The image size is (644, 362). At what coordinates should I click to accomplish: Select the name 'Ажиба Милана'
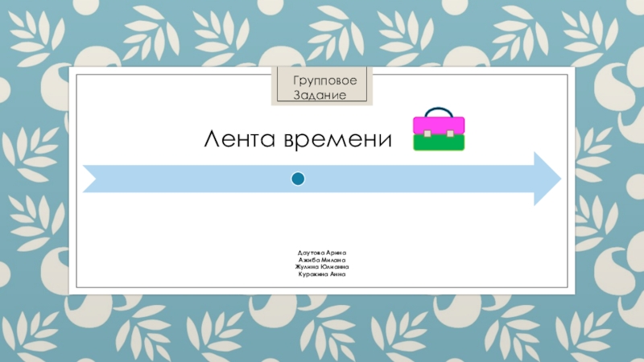322,260
